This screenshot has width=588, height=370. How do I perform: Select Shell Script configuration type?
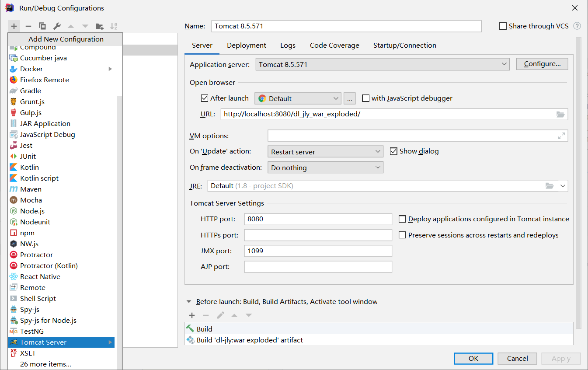pyautogui.click(x=61, y=298)
